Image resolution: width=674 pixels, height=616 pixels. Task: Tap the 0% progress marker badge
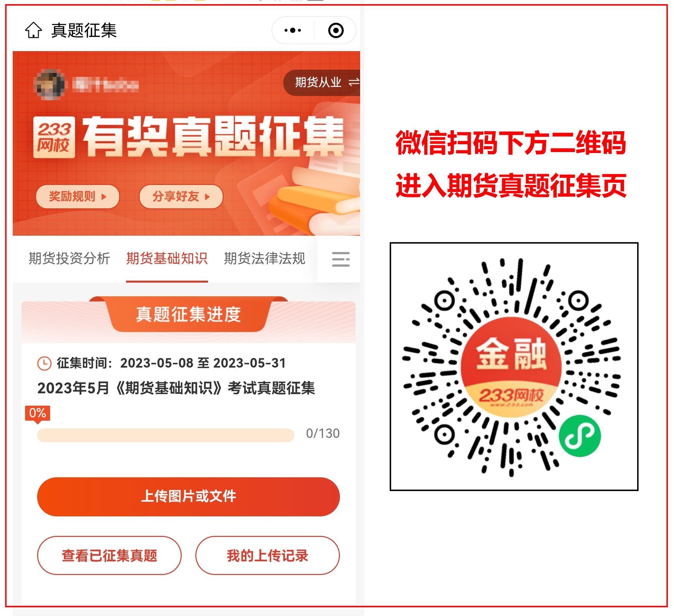tap(37, 414)
